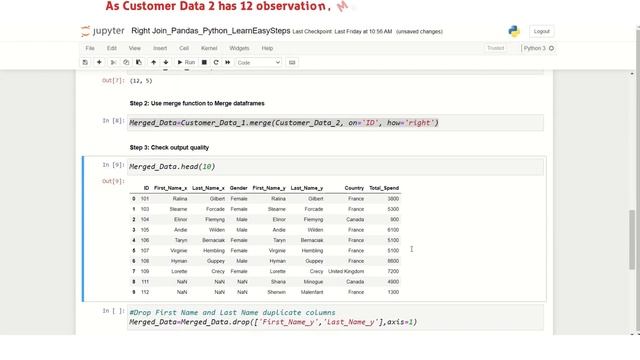This screenshot has height=360, width=640.
Task: Click the notebook scrollbar up arrow
Action: coord(632,74)
